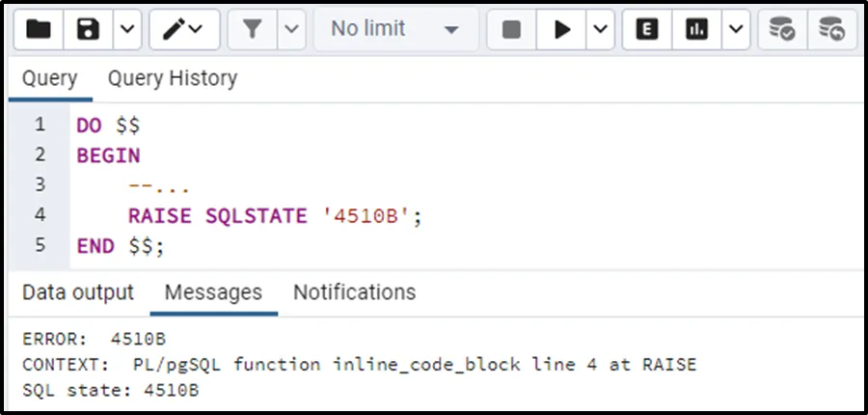Click the Explain Analyze chart icon
Screen dimensions: 868x415
click(696, 30)
